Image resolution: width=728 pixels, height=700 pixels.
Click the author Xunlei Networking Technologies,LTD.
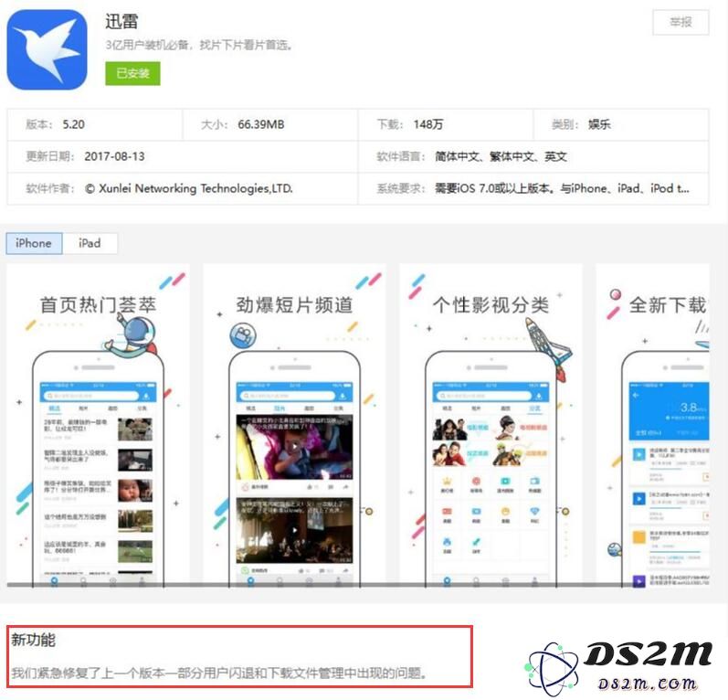pyautogui.click(x=189, y=188)
